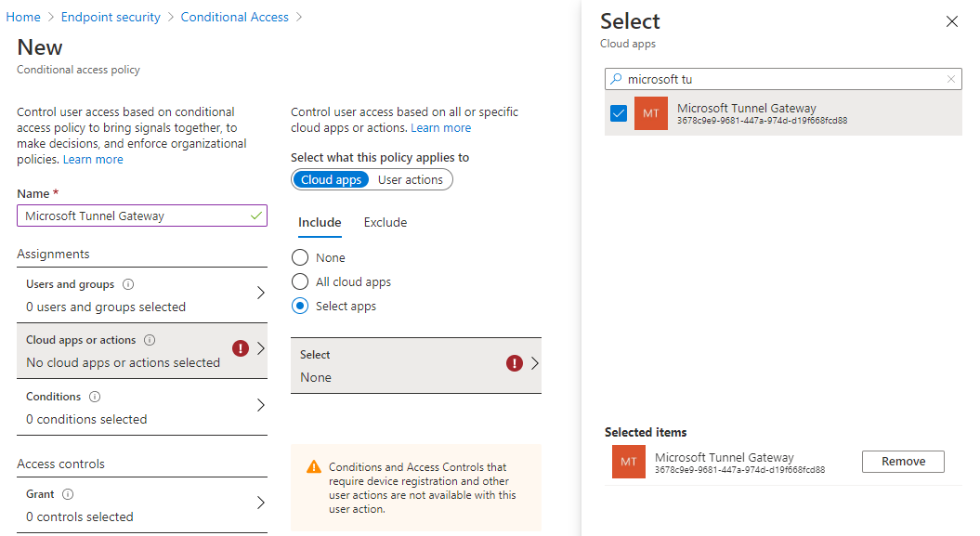Click Learn more under policy description

pyautogui.click(x=93, y=159)
